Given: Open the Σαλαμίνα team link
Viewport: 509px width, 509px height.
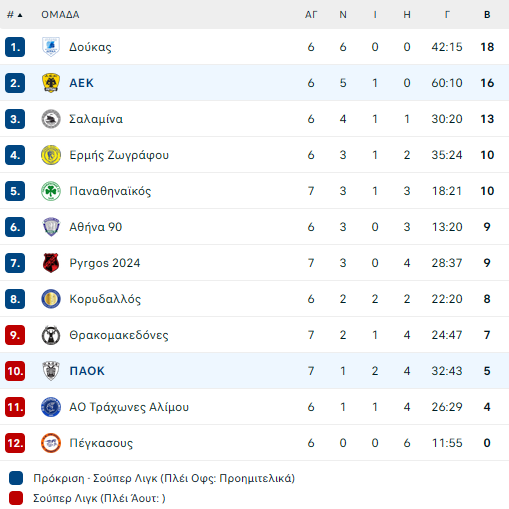Looking at the screenshot, I should (96, 119).
